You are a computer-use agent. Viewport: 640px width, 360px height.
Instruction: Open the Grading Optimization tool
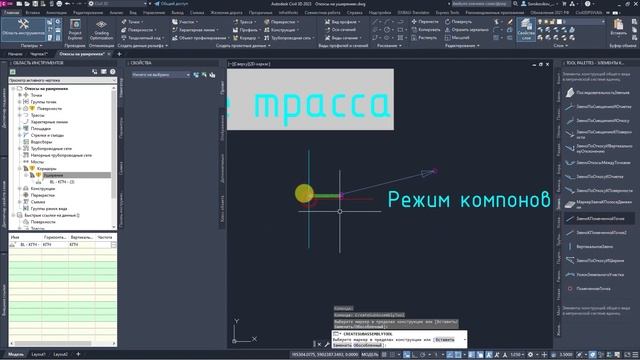pyautogui.click(x=101, y=29)
